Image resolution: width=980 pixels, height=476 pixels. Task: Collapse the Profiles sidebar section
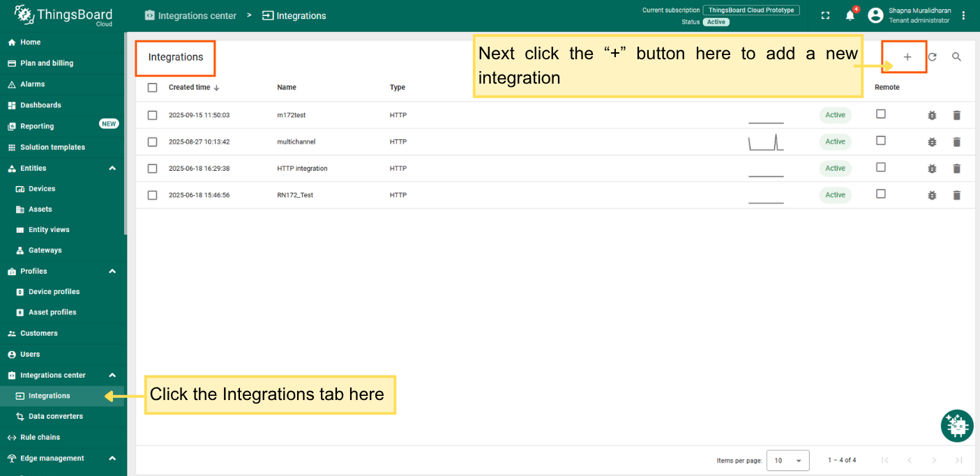coord(112,271)
